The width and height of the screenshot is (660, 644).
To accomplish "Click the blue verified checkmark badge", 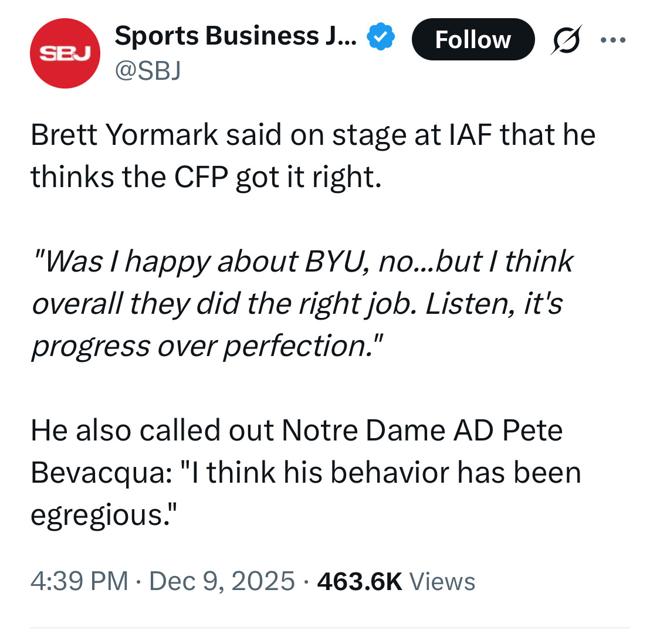I will pos(380,38).
